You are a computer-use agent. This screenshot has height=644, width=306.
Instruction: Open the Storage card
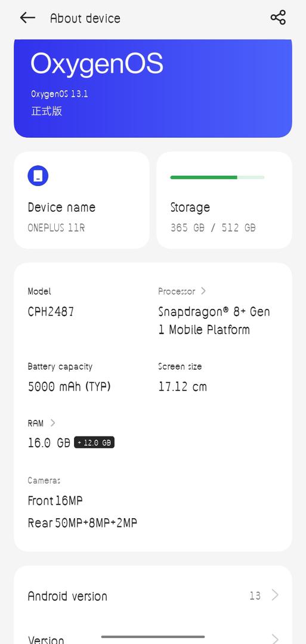point(224,200)
